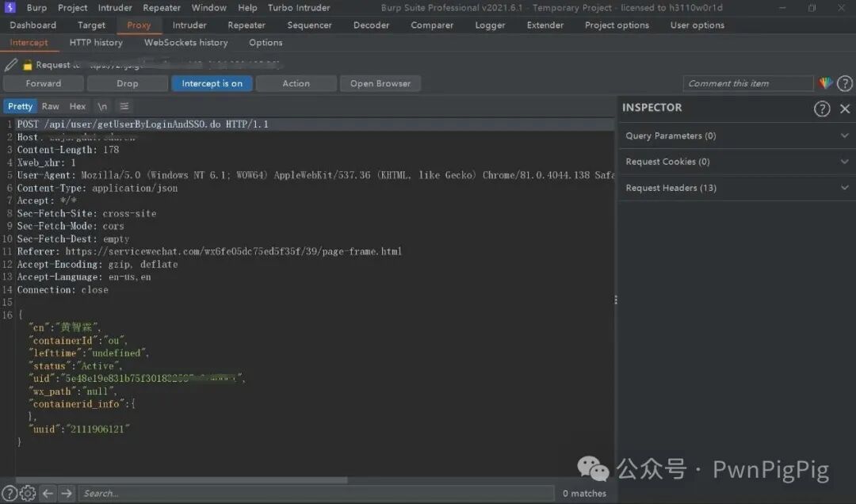
Task: Switch to the Decoder tab
Action: [371, 25]
